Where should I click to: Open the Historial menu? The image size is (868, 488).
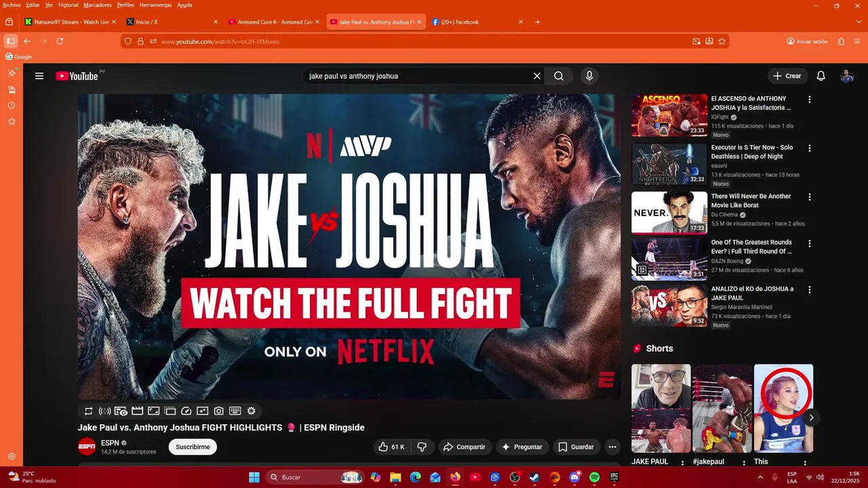point(68,5)
